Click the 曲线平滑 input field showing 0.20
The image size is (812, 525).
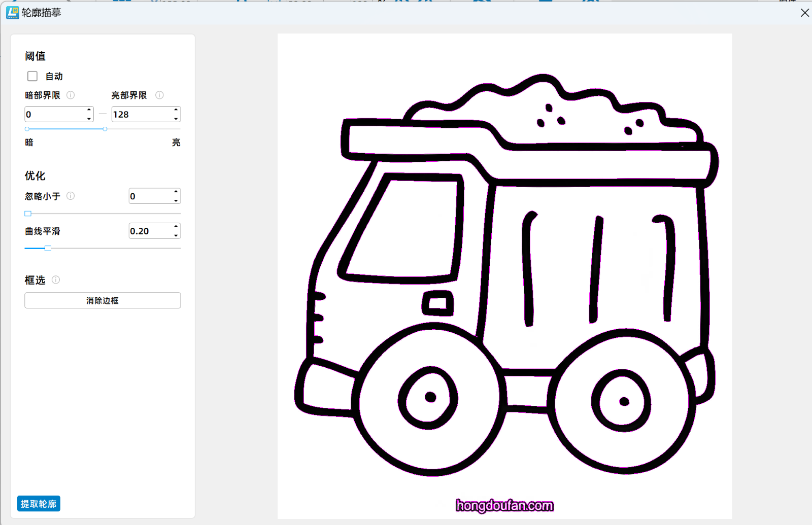150,231
